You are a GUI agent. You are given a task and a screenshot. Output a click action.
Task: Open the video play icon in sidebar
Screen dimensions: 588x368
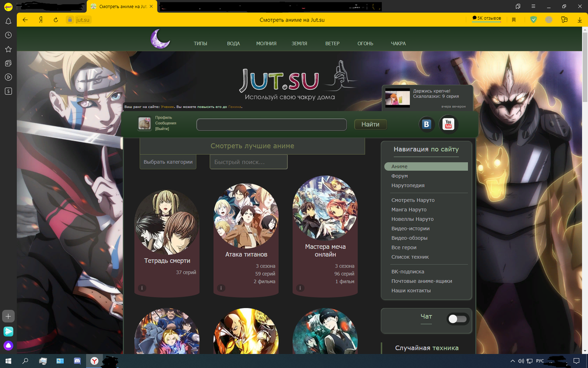coord(8,77)
